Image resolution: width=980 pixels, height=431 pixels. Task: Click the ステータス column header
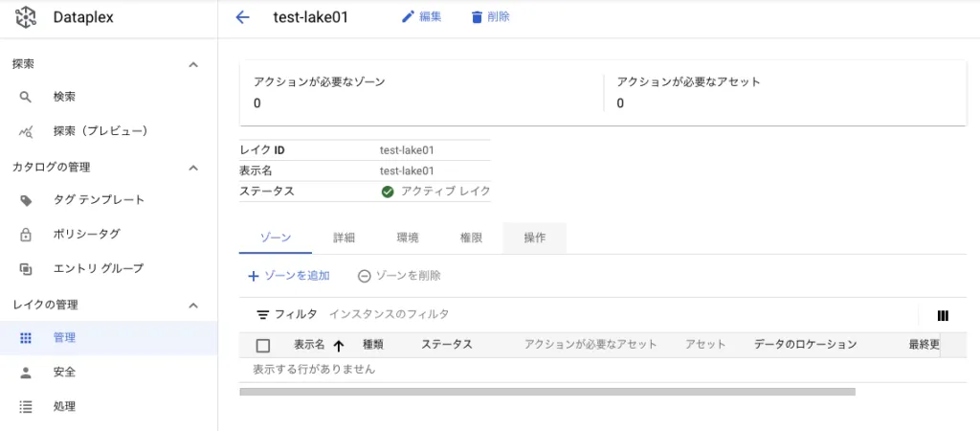coord(446,345)
